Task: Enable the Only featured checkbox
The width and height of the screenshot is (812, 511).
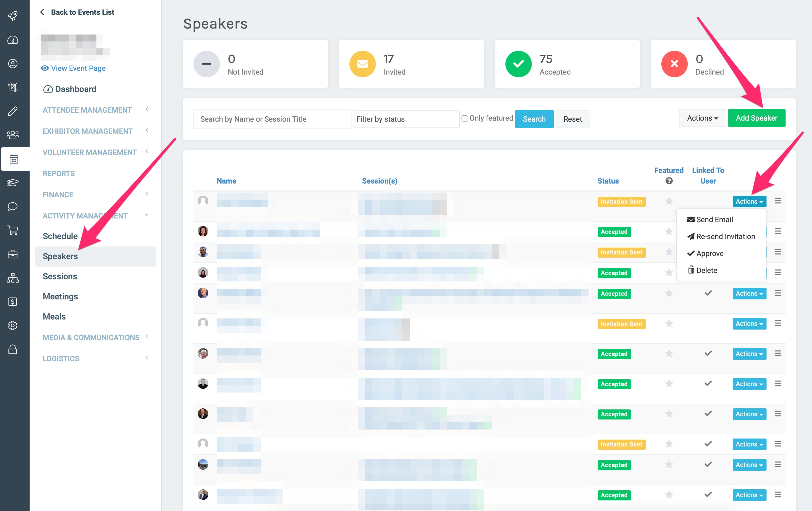Action: pyautogui.click(x=465, y=118)
